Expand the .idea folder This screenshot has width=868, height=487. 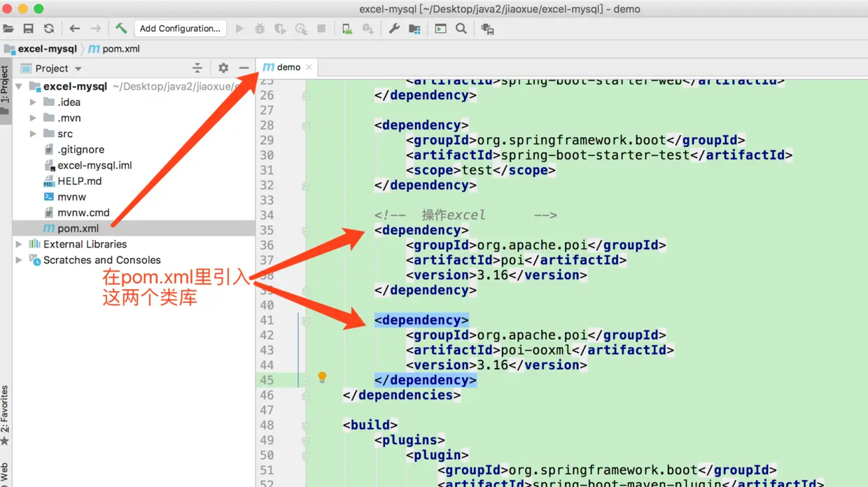coord(33,102)
